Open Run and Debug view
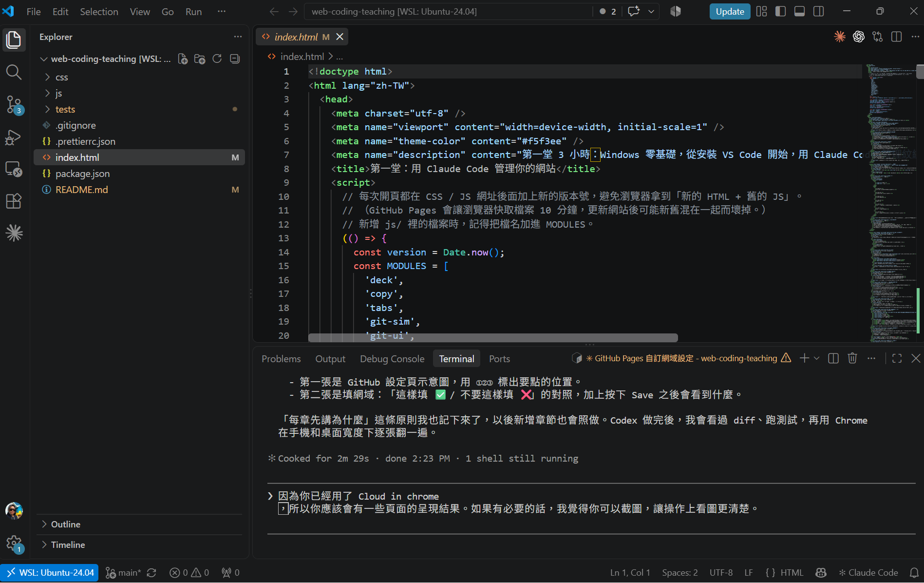Screen dimensions: 924x583 click(x=14, y=137)
